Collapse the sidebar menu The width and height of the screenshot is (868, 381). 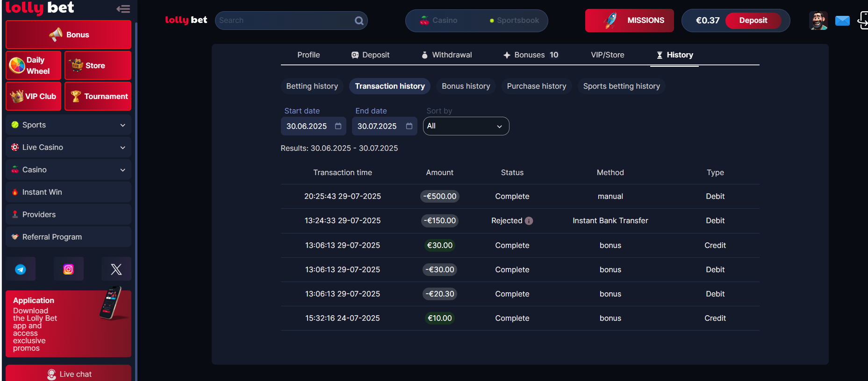click(123, 8)
